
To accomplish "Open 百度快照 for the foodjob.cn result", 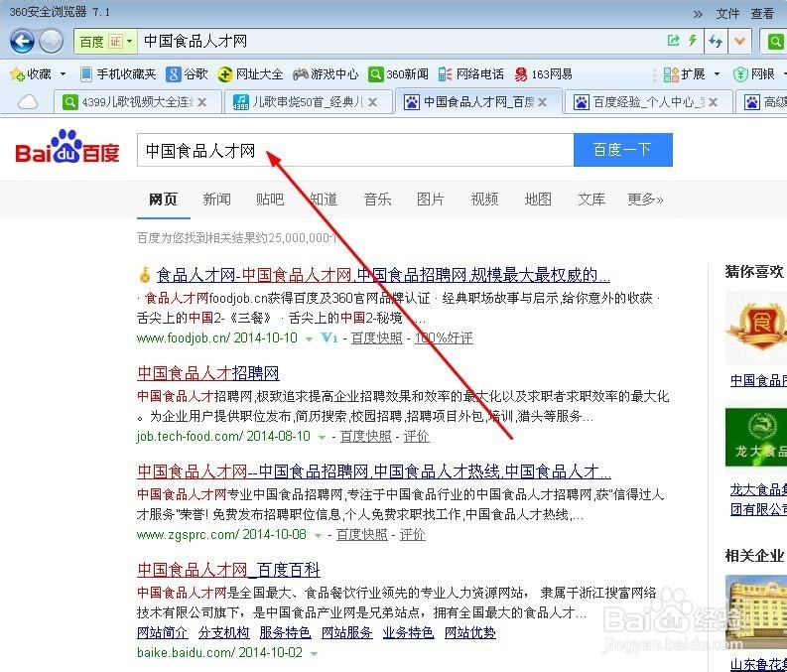I will pyautogui.click(x=377, y=338).
